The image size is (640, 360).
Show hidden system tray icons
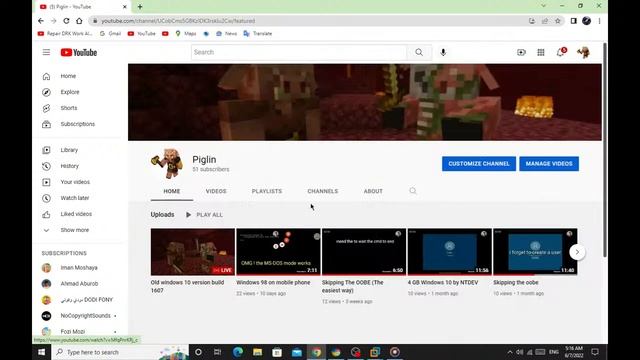[510, 352]
